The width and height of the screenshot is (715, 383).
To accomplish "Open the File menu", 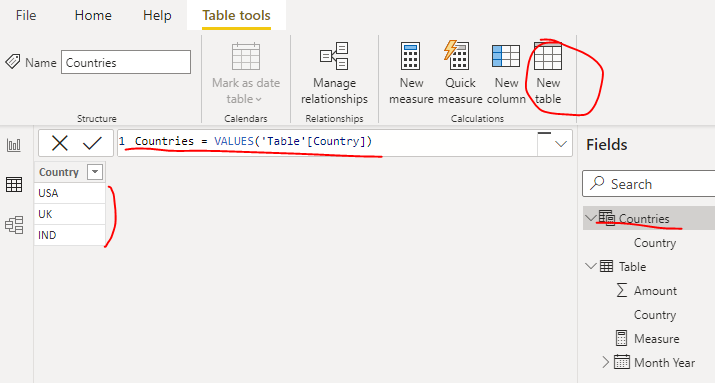I will (26, 16).
